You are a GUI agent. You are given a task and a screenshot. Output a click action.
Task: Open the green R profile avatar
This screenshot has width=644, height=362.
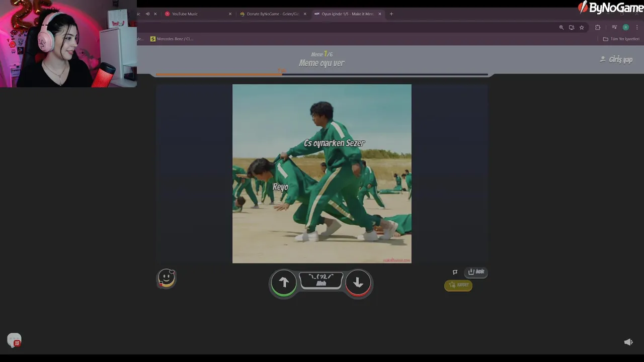pyautogui.click(x=626, y=28)
